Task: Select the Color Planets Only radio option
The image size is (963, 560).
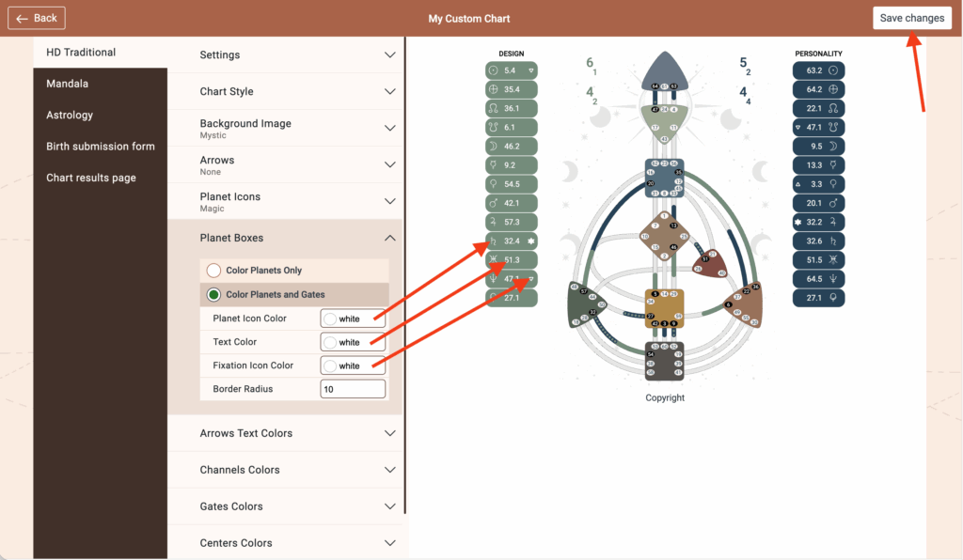Action: (214, 271)
